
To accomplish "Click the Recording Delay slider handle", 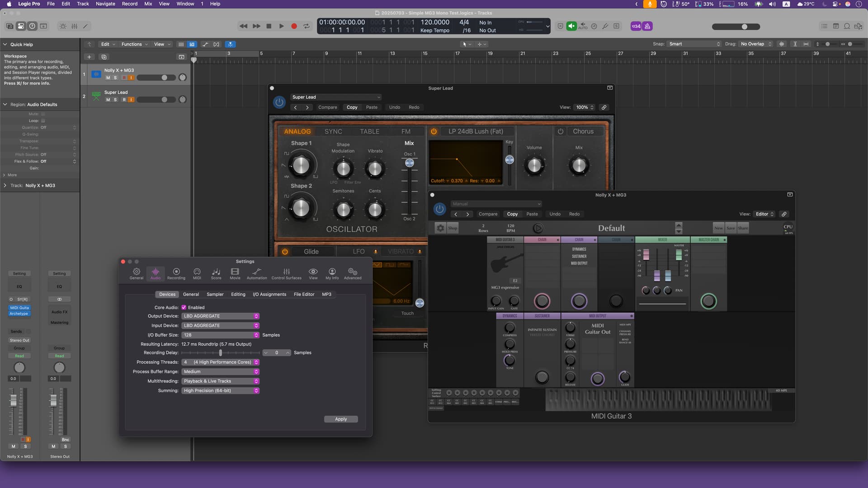I will tap(221, 353).
